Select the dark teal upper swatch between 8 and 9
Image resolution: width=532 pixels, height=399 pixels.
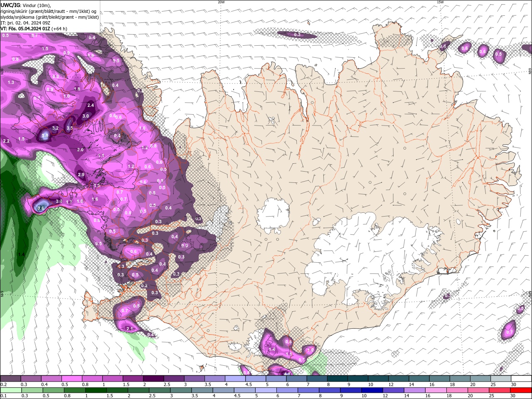tap(337, 379)
